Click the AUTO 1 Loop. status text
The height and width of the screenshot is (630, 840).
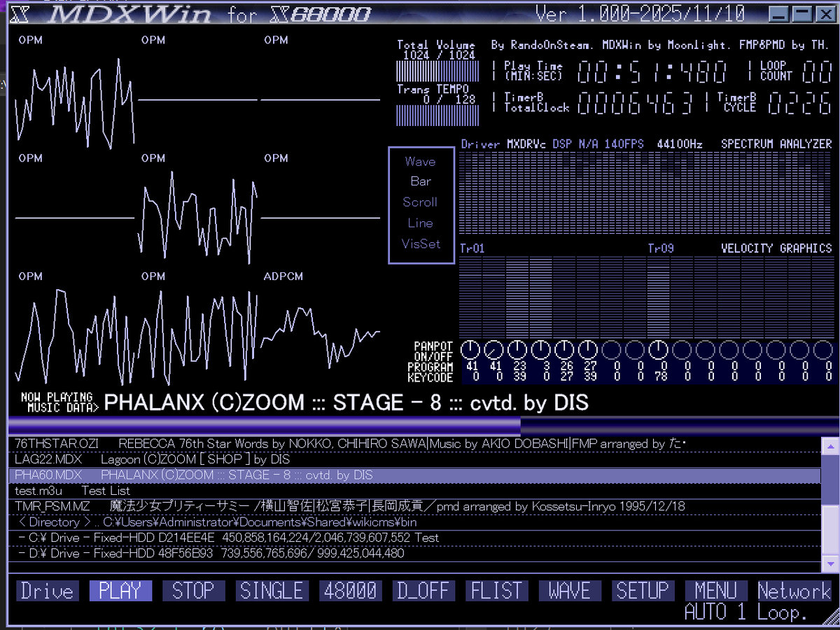[x=746, y=612]
